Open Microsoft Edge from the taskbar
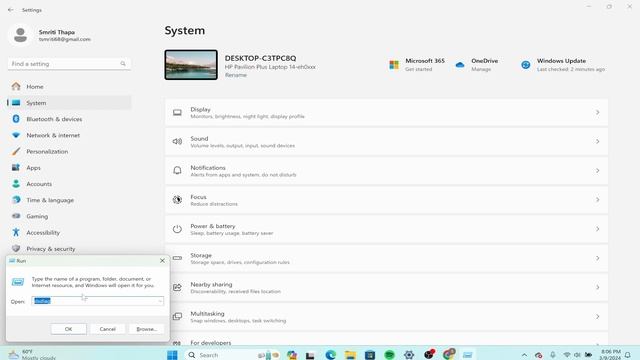 [x=331, y=355]
